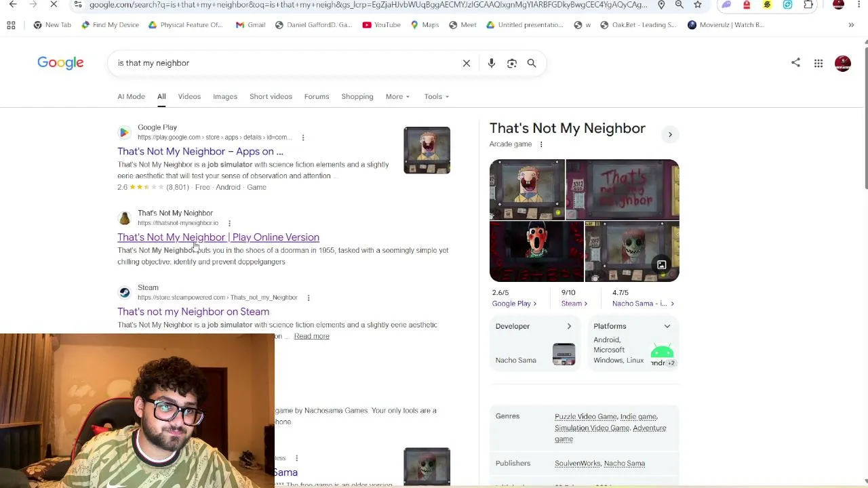The height and width of the screenshot is (488, 868).
Task: Open the Gmail bookmark
Action: pyautogui.click(x=250, y=25)
